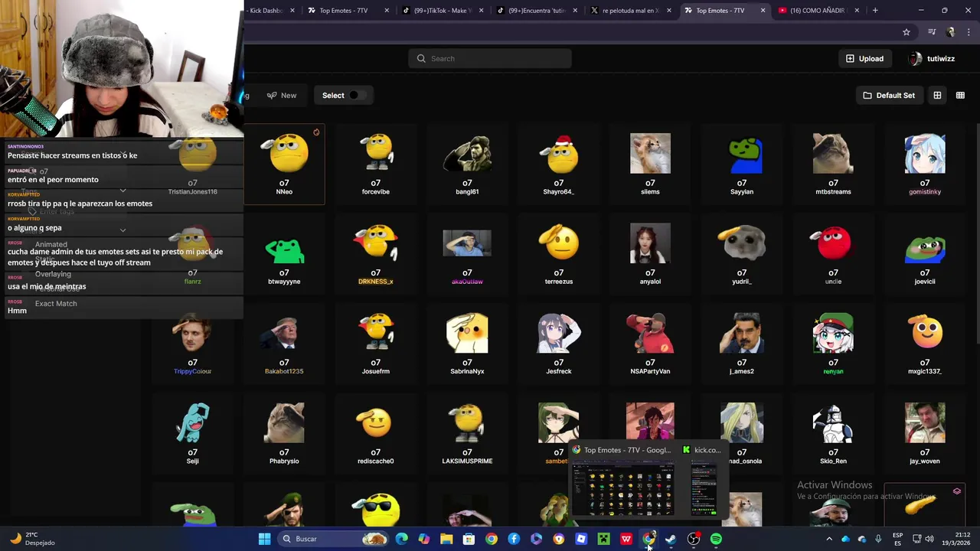Select Top Emotes 7TV taskbar window preview
Viewport: 980px width, 551px height.
622,482
